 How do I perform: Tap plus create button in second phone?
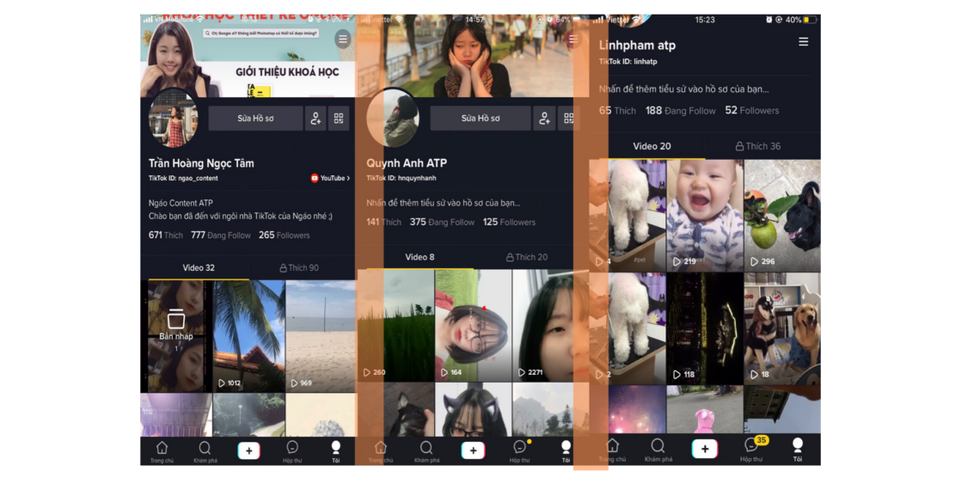(x=473, y=450)
